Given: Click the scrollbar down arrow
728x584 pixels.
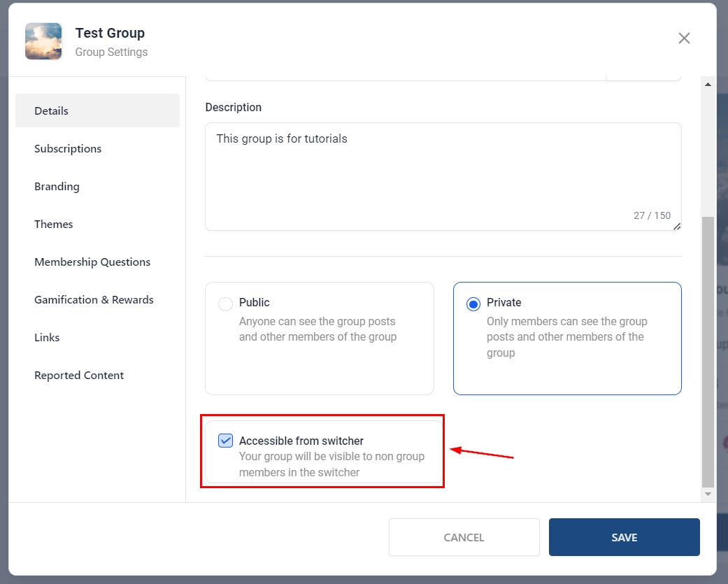Looking at the screenshot, I should (x=708, y=494).
